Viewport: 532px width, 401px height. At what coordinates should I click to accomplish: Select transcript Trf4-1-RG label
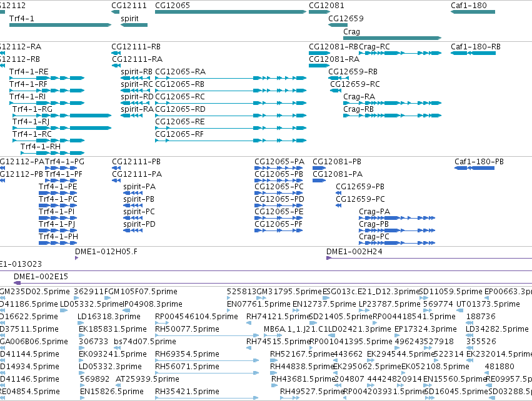[x=33, y=109]
